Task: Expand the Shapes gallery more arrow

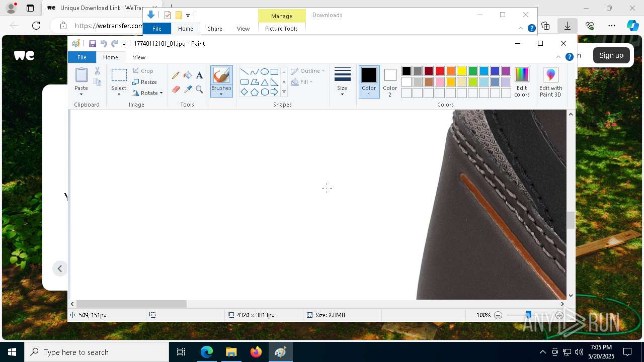Action: (284, 92)
